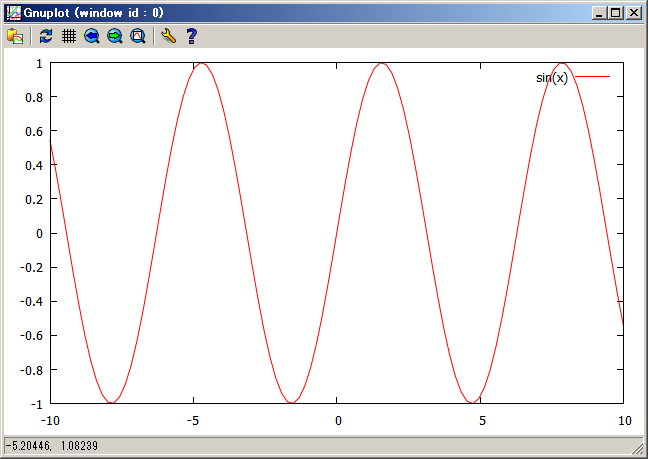Image resolution: width=648 pixels, height=459 pixels.
Task: Open configuration via the wrench icon
Action: 168,36
